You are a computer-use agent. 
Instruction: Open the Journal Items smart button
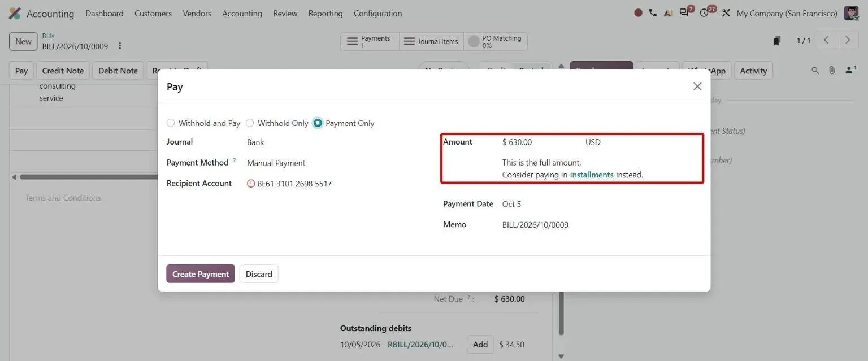pos(431,41)
